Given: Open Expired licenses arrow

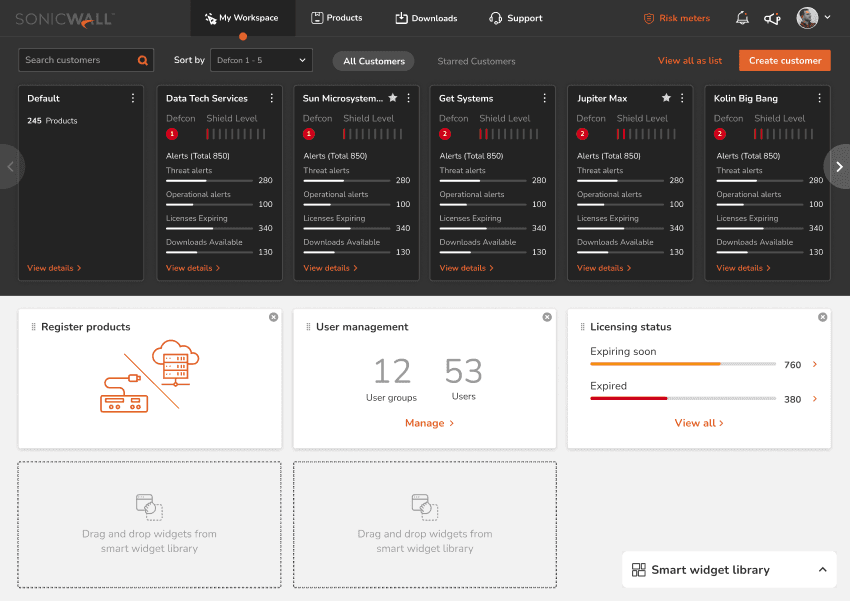Looking at the screenshot, I should pyautogui.click(x=815, y=399).
